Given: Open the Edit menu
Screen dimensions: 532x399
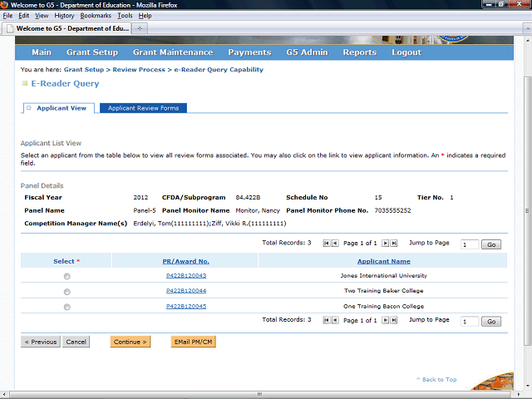Looking at the screenshot, I should [x=24, y=16].
